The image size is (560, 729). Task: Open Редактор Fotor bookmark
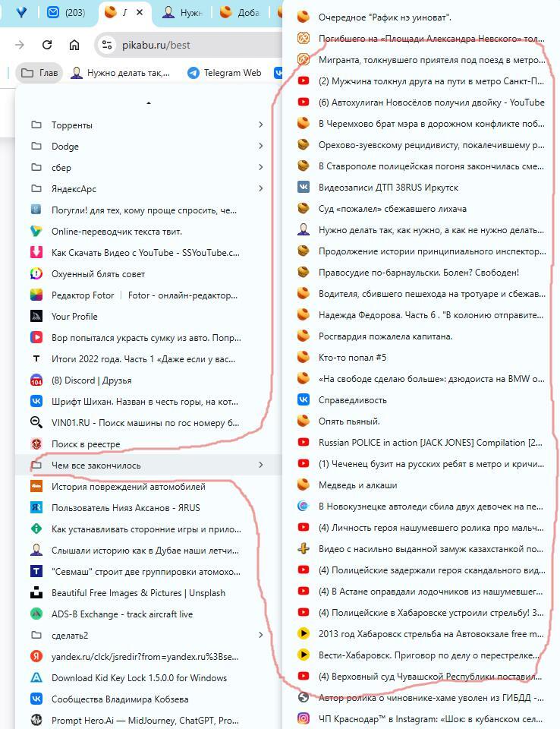click(144, 295)
